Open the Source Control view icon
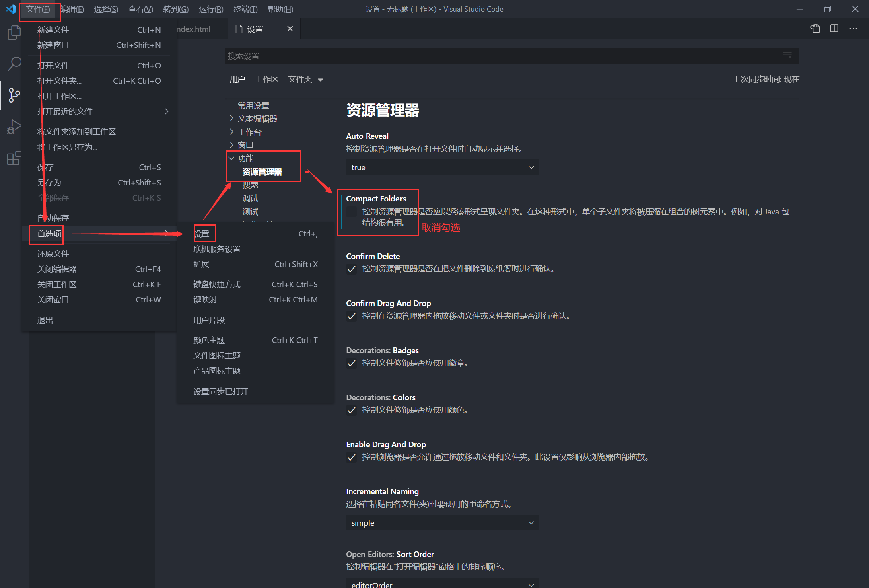 pos(14,95)
